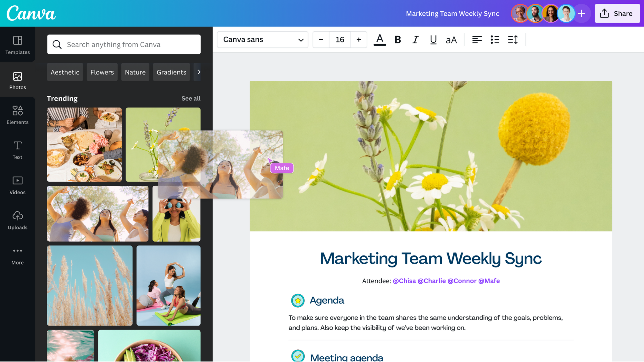The height and width of the screenshot is (362, 644).
Task: Select the Photos panel in the sidebar
Action: click(x=17, y=80)
